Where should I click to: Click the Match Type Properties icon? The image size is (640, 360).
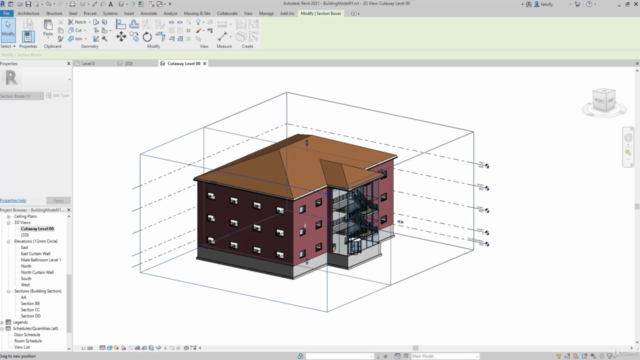60,39
